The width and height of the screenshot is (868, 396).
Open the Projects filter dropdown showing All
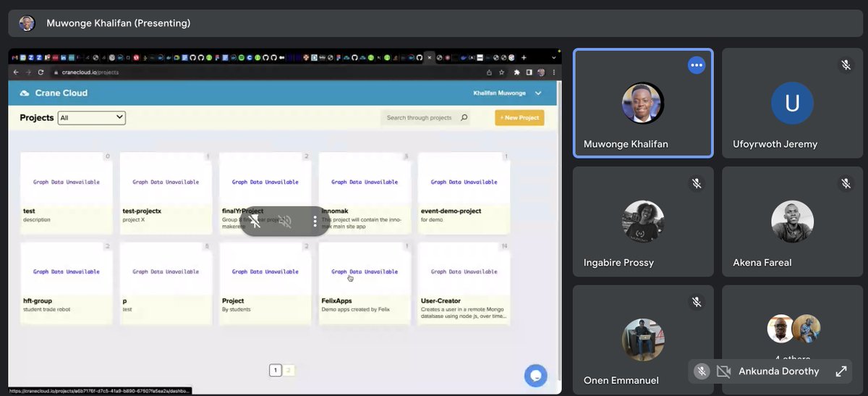92,117
